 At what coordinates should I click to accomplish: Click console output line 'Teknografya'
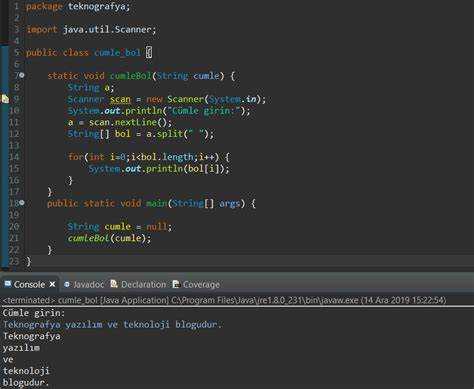pos(32,336)
